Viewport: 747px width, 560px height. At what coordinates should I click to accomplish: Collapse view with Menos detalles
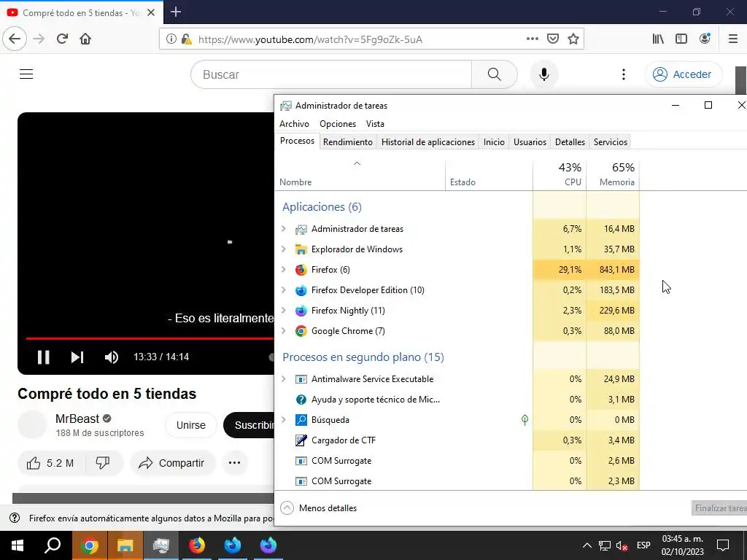(319, 508)
